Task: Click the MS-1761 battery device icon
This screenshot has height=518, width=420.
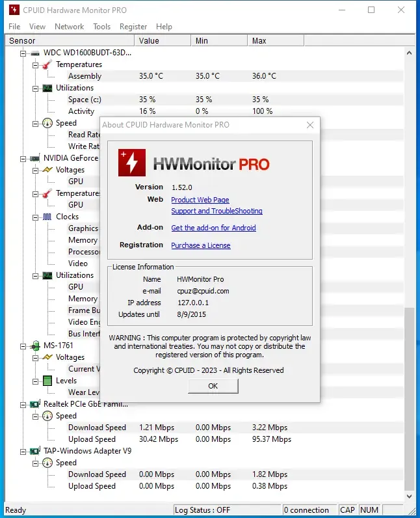Action: (x=35, y=346)
